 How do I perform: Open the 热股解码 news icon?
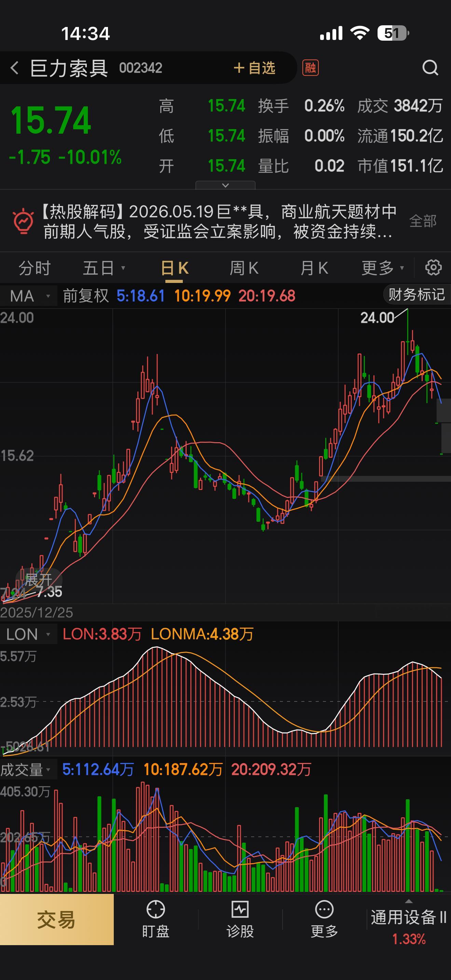pos(24,221)
